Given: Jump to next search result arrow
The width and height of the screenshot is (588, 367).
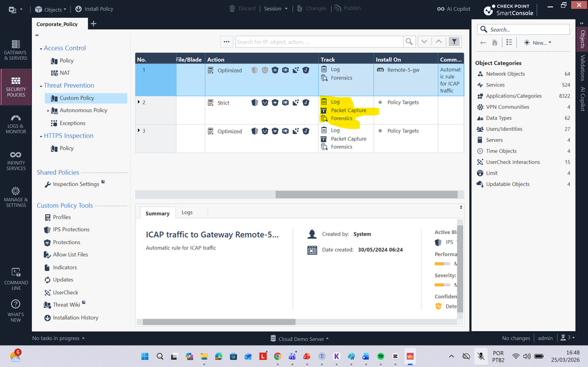Looking at the screenshot, I should [x=424, y=42].
